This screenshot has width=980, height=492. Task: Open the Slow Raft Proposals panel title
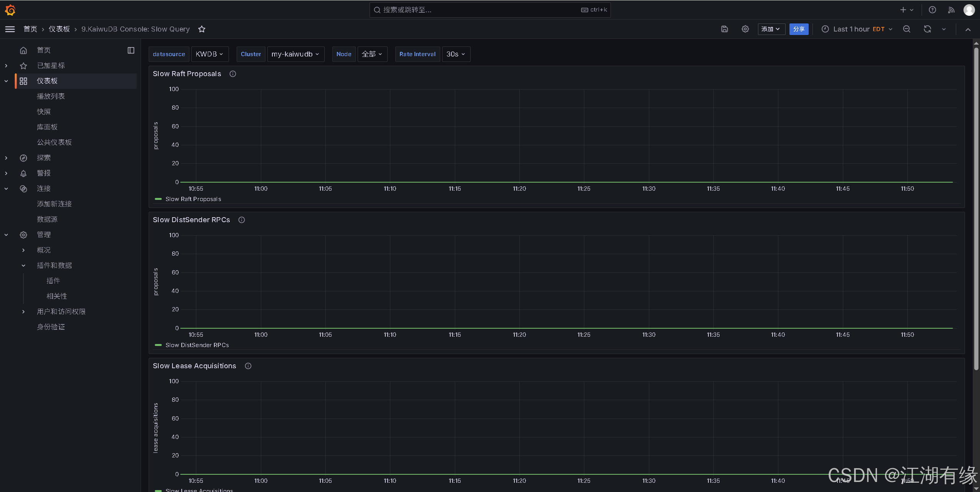(x=187, y=74)
